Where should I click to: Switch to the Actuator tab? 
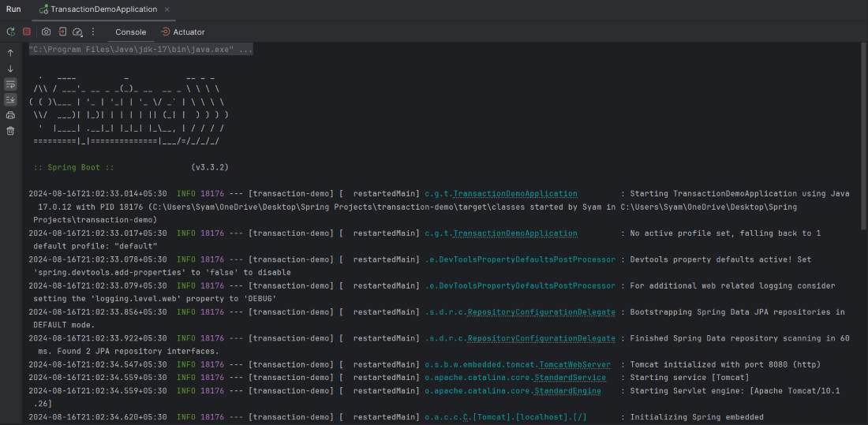[x=182, y=32]
